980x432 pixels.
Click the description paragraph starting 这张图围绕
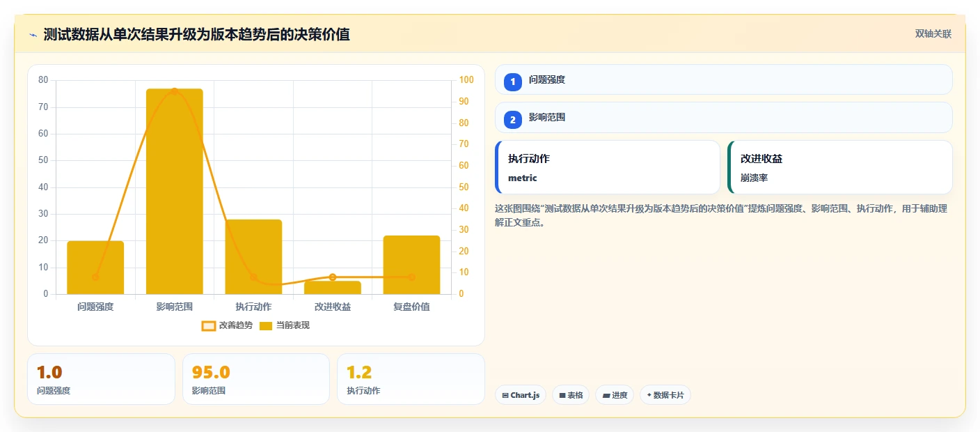[x=721, y=215]
